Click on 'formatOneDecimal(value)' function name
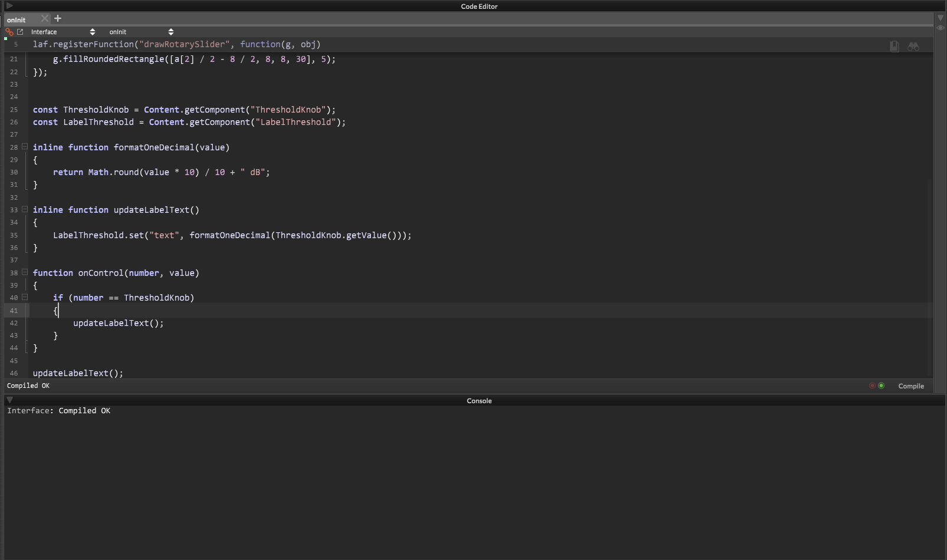Image resolution: width=947 pixels, height=560 pixels. 172,147
